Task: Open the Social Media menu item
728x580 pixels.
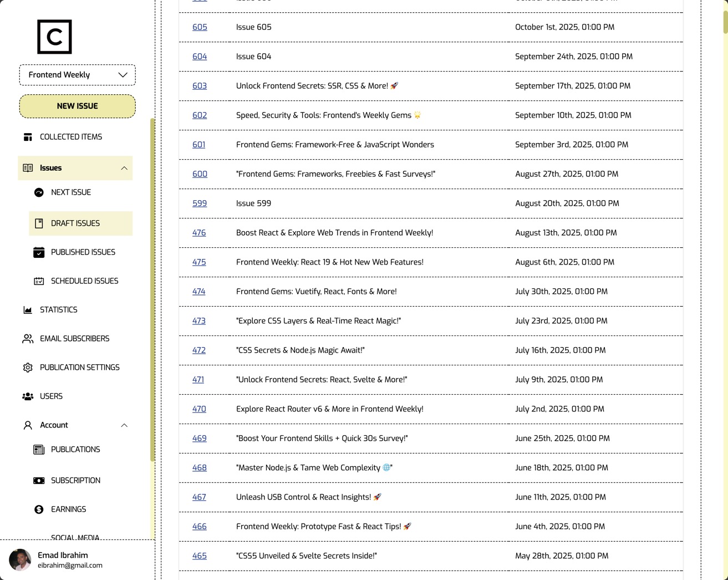Action: coord(75,536)
